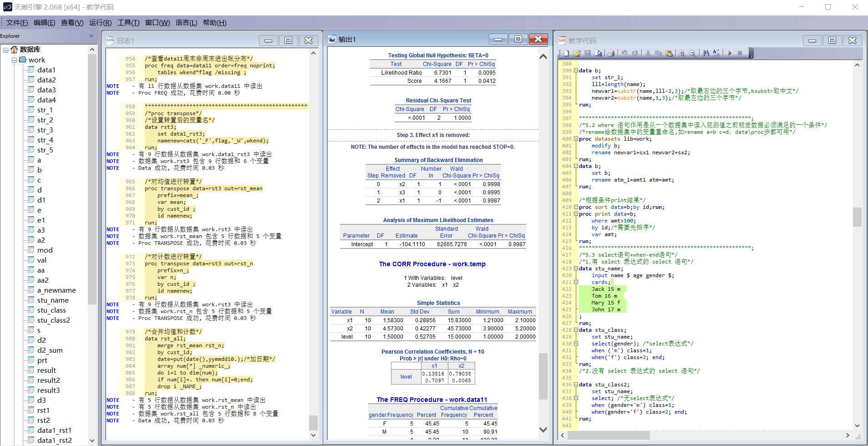Click the output window scroll up arrow

point(543,56)
